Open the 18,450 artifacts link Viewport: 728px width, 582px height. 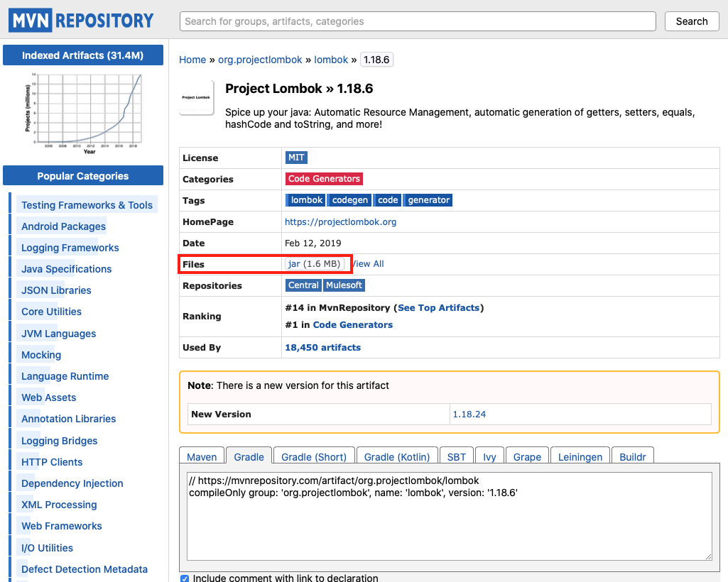click(x=322, y=348)
